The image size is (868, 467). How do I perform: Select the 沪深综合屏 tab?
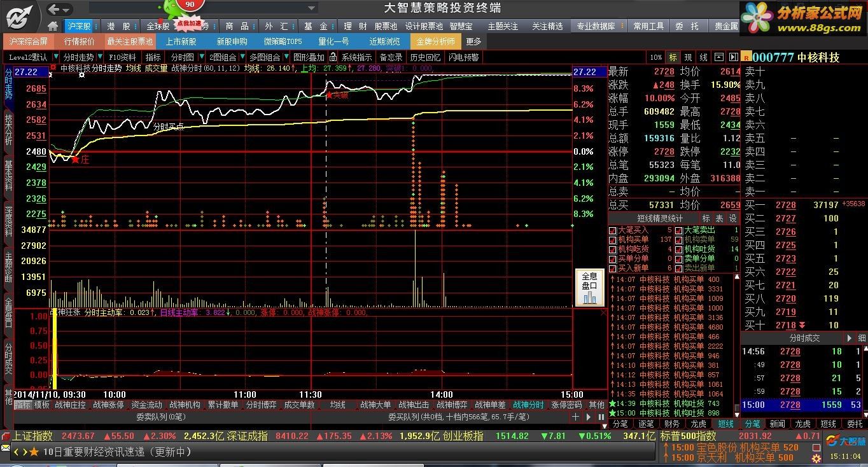pyautogui.click(x=28, y=41)
